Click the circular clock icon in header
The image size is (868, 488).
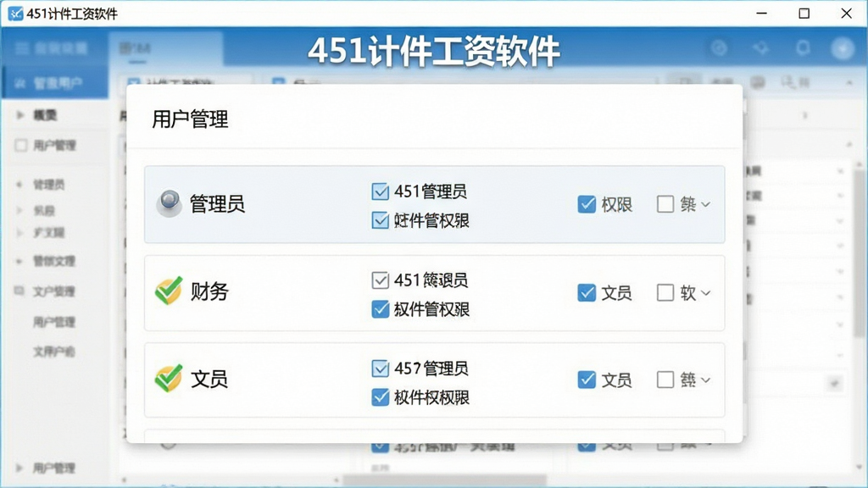tap(719, 48)
